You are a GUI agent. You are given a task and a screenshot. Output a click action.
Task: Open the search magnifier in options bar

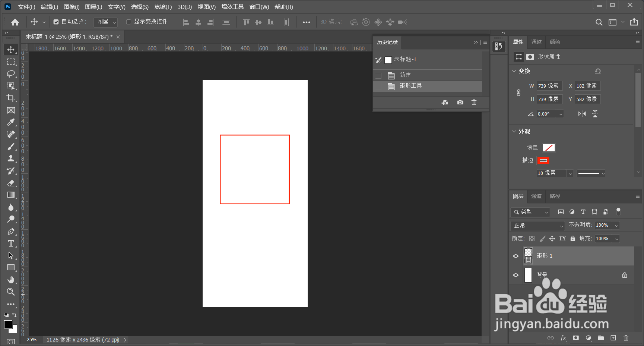(599, 22)
